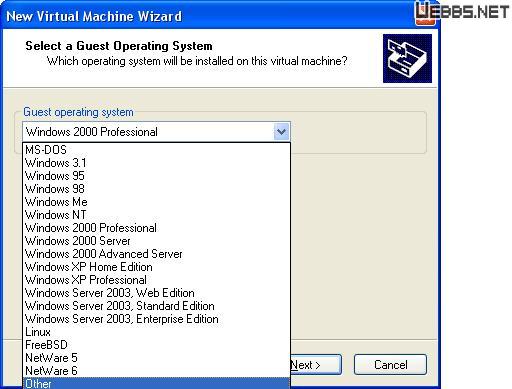
Task: Select Windows 3.1 option
Action: (x=157, y=163)
